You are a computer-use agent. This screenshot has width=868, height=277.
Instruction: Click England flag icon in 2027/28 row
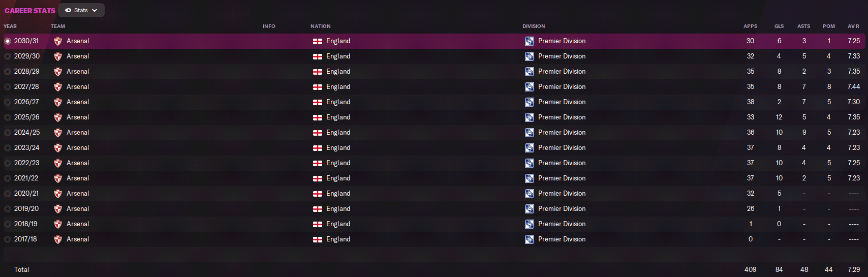coord(318,87)
